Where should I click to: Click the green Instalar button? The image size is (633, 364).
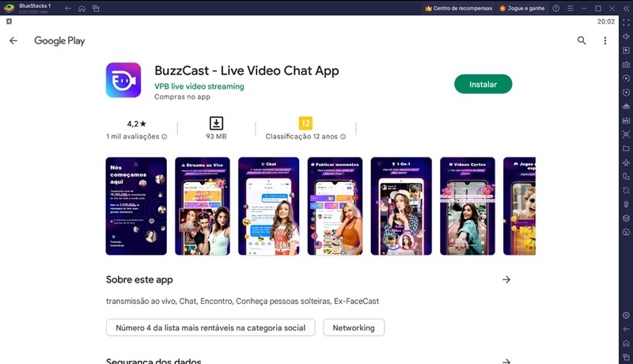pyautogui.click(x=483, y=85)
